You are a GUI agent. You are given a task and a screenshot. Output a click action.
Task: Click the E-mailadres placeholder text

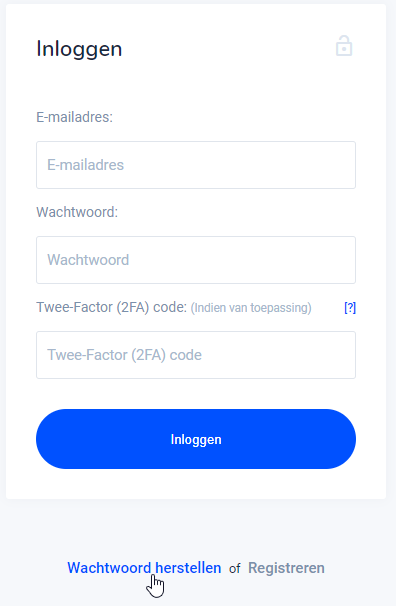[85, 165]
